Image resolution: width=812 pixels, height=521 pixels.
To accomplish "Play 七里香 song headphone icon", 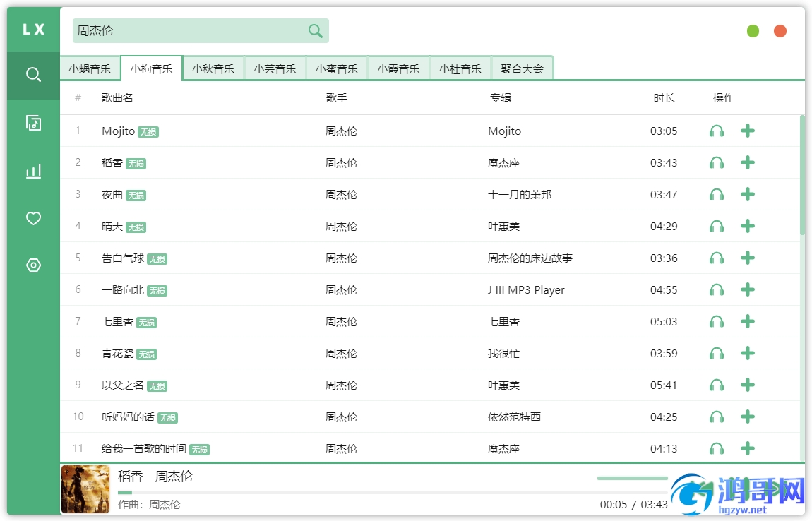I will (717, 322).
